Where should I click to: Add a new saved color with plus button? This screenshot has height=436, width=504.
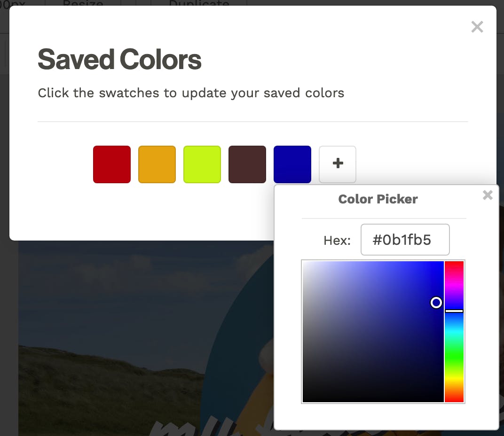tap(337, 164)
